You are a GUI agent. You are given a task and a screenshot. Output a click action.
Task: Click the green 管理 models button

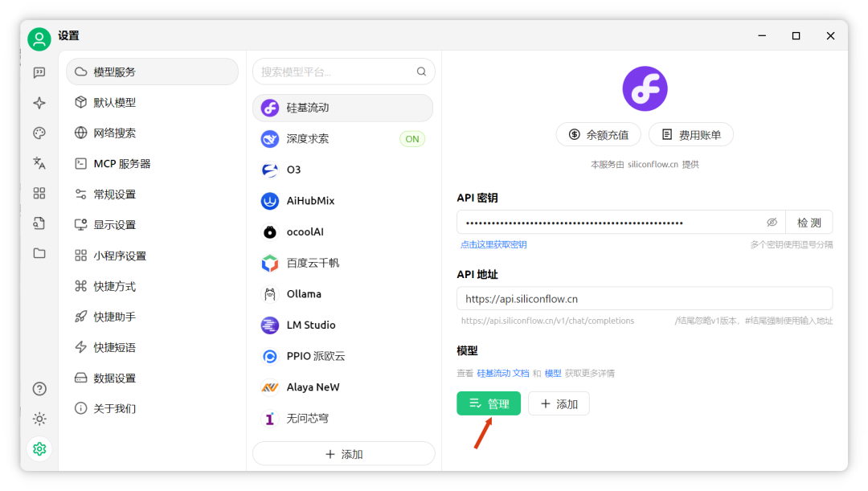(489, 403)
